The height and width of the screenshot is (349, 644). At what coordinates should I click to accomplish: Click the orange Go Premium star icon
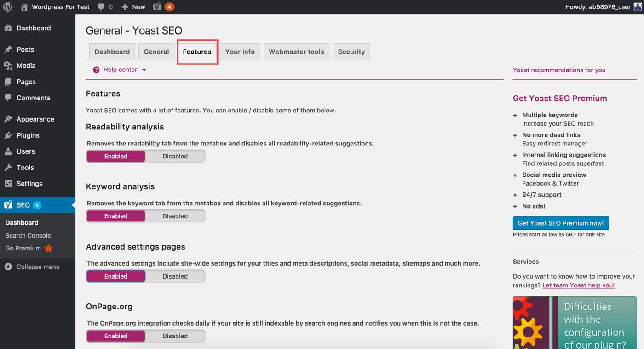[48, 248]
